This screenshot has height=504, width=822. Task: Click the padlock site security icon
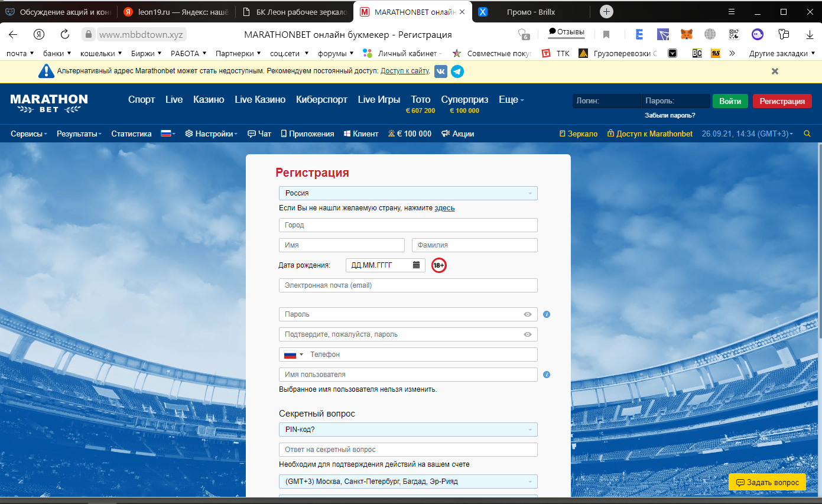coord(89,34)
